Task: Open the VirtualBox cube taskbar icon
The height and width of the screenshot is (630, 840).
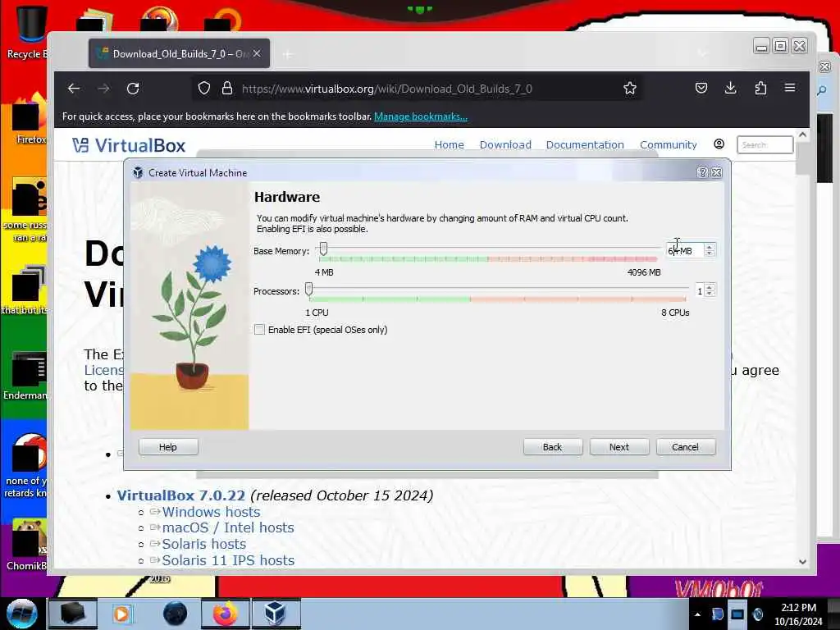Action: click(275, 614)
